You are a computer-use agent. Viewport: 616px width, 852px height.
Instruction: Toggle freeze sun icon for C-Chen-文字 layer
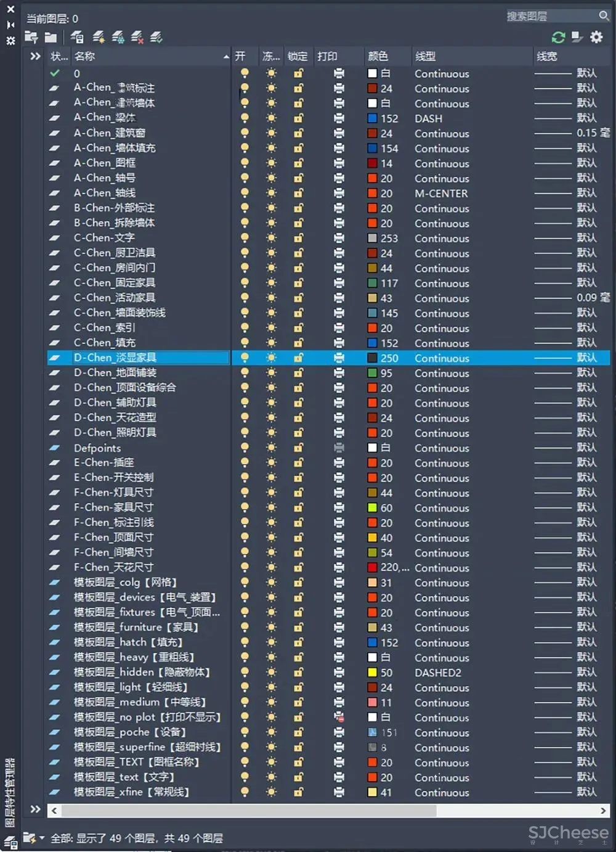271,239
